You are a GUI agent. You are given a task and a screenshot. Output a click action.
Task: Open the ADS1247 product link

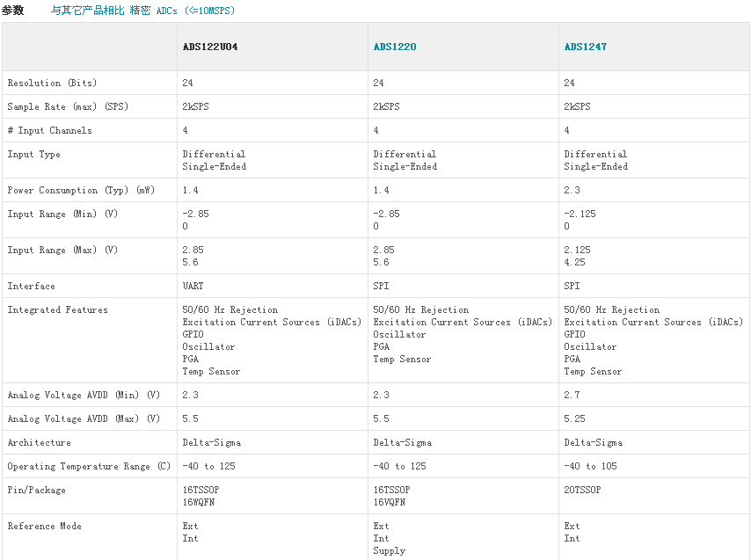tap(585, 47)
